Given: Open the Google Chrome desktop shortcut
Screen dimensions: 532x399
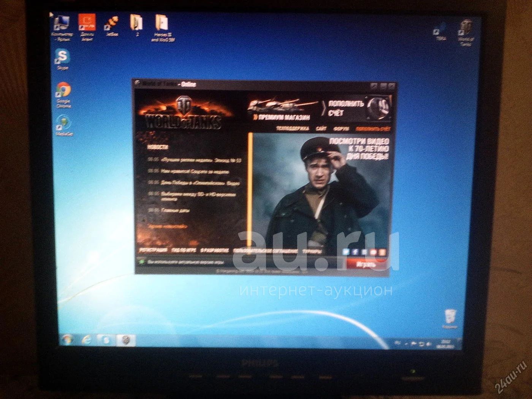Looking at the screenshot, I should (x=63, y=95).
